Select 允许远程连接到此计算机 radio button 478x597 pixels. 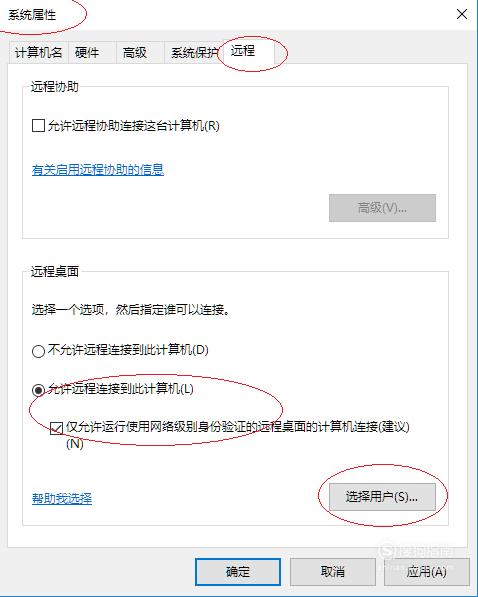coord(38,389)
